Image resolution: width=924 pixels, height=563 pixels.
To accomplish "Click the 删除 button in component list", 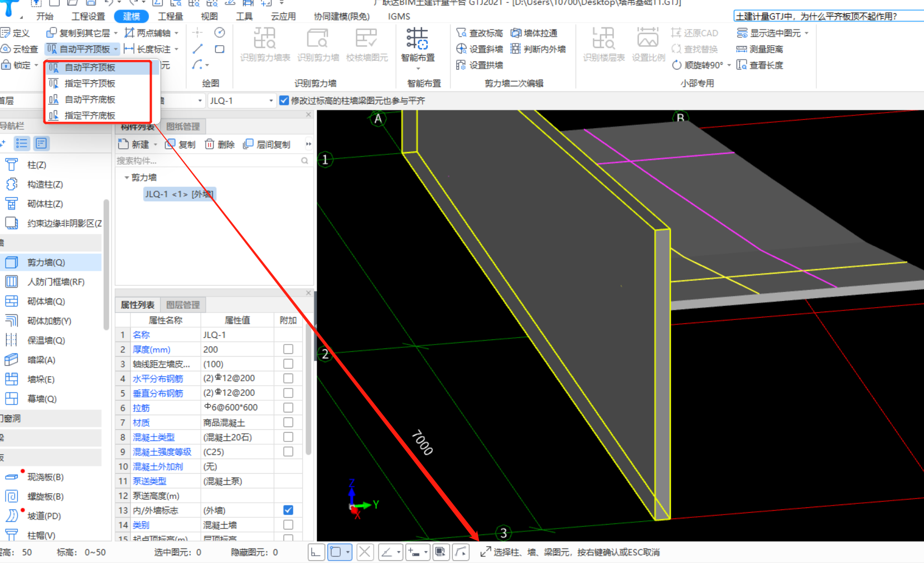I will tap(219, 144).
